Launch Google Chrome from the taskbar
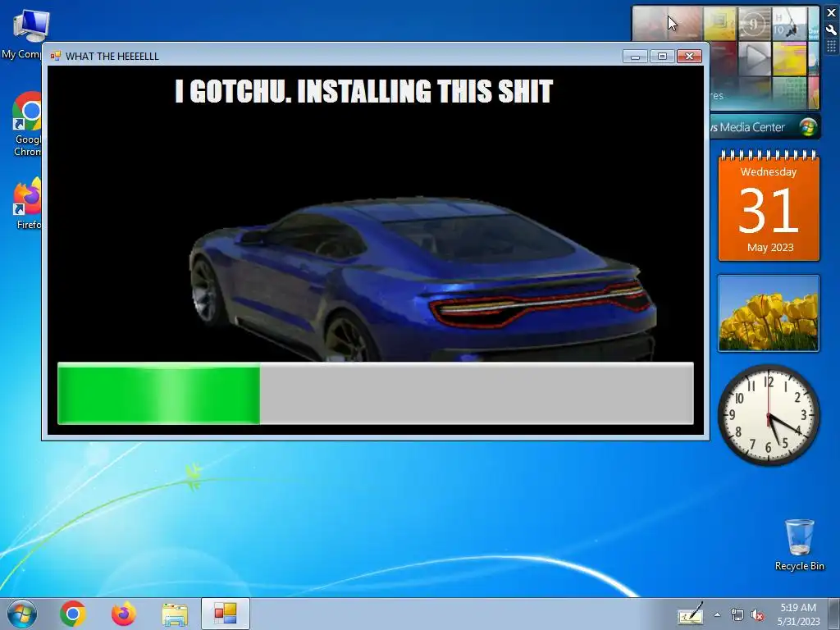The height and width of the screenshot is (630, 840). tap(73, 614)
